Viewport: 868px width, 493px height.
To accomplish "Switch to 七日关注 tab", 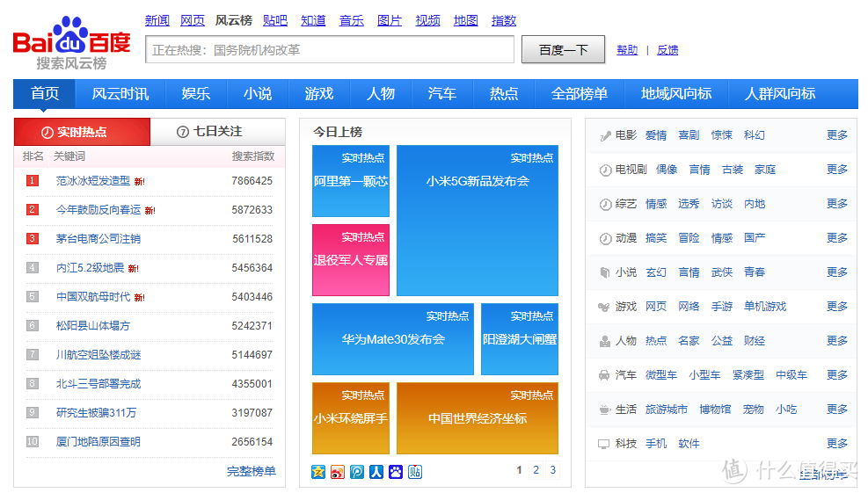I will 217,132.
